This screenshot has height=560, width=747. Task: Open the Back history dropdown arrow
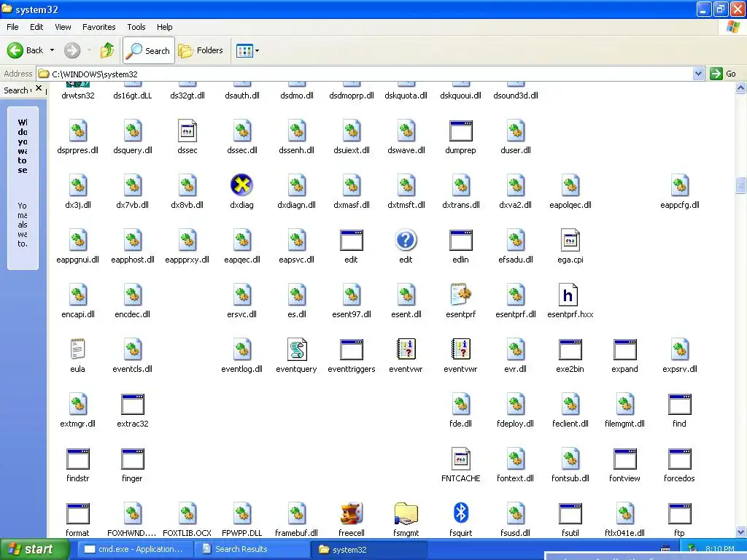52,50
